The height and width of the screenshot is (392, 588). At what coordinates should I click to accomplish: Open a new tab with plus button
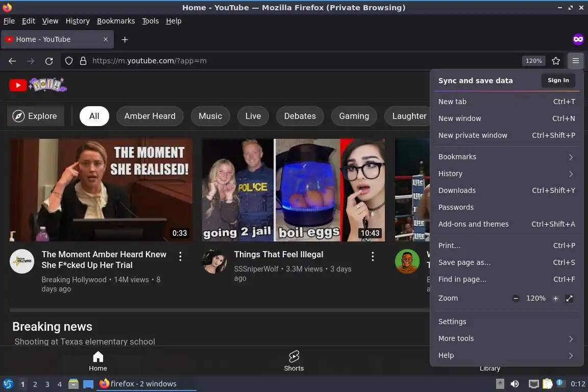(125, 39)
